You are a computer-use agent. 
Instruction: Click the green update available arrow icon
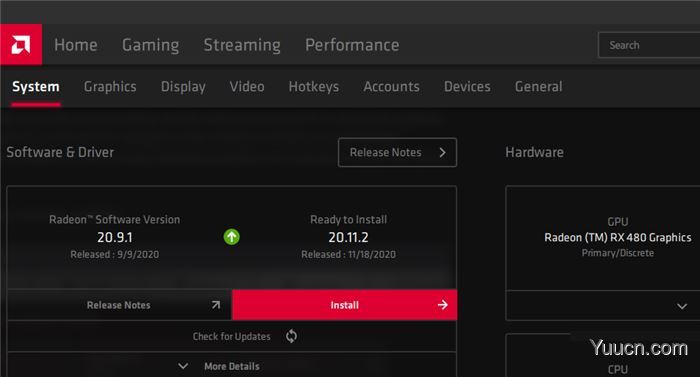pos(232,237)
